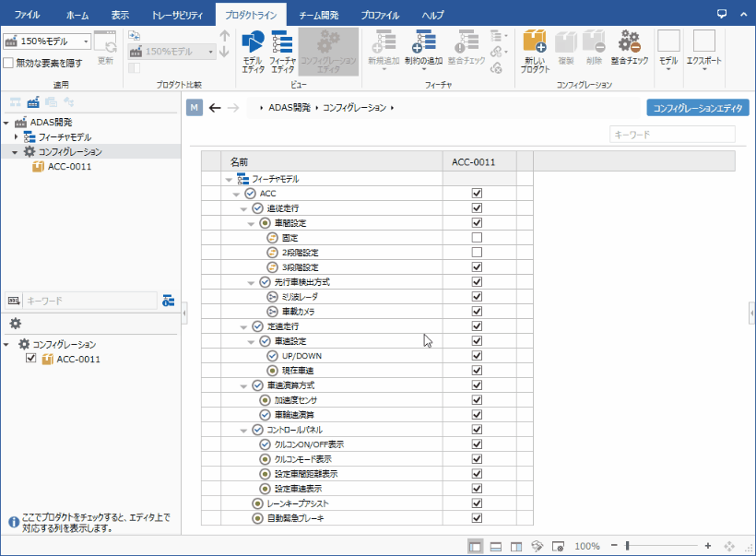Check the 固定 checkbox in the ACC-0011 column

tap(477, 238)
